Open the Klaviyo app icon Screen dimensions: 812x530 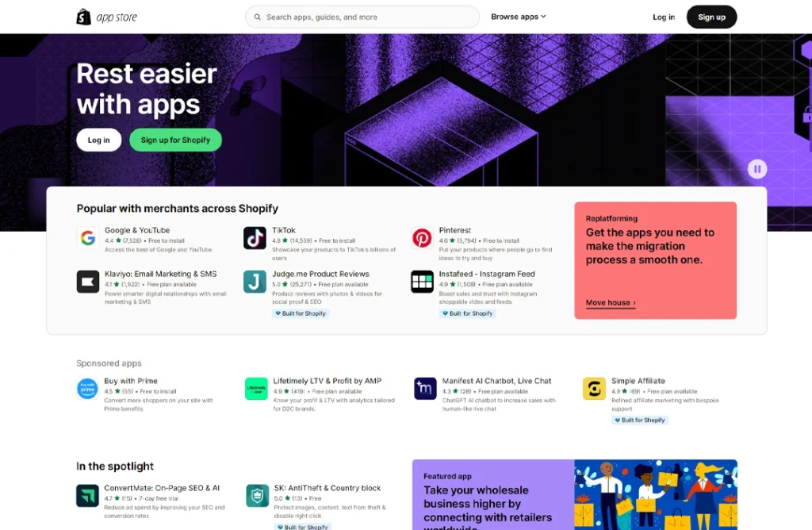[88, 282]
